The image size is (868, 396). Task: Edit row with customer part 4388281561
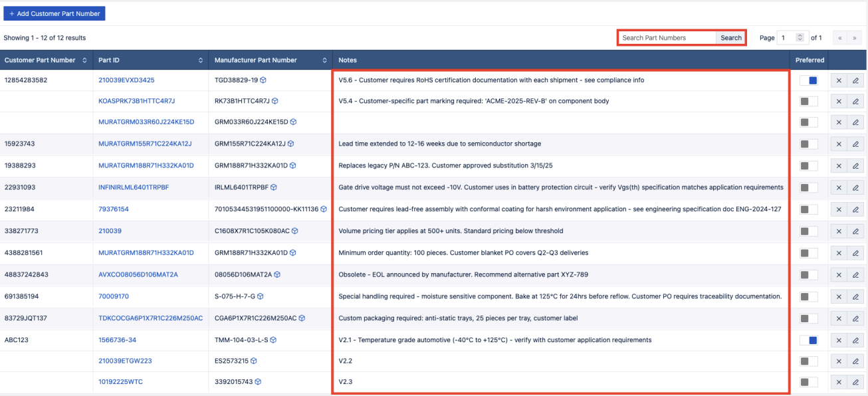pos(856,253)
